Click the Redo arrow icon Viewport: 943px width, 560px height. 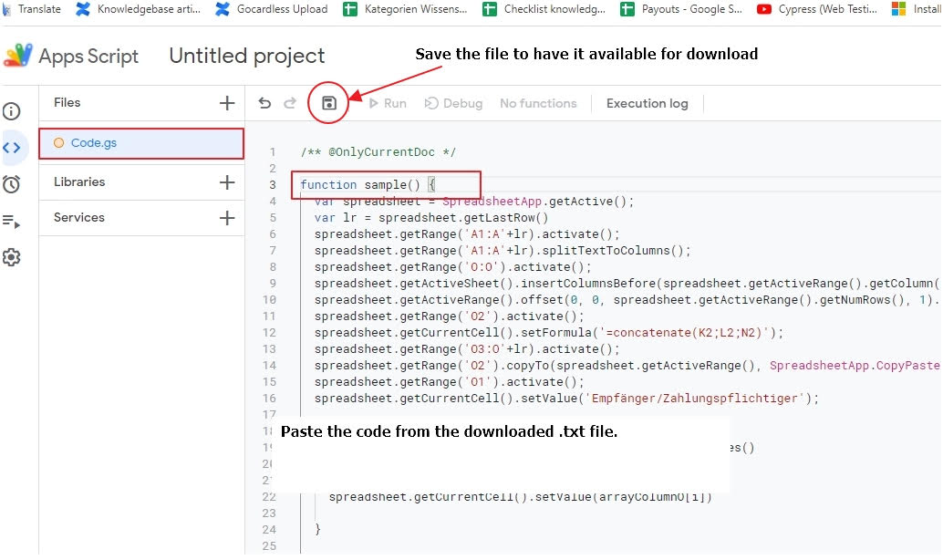290,103
